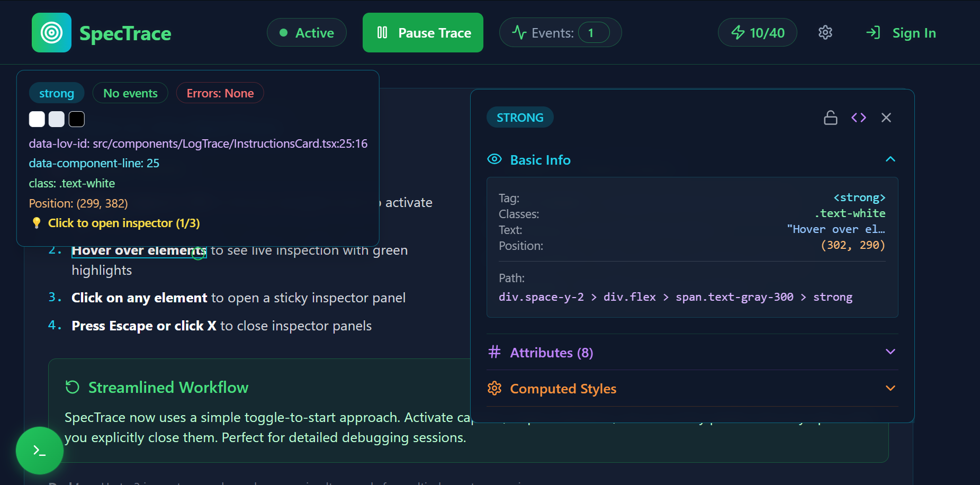980x485 pixels.
Task: Click the Pause Trace button
Action: tap(422, 33)
